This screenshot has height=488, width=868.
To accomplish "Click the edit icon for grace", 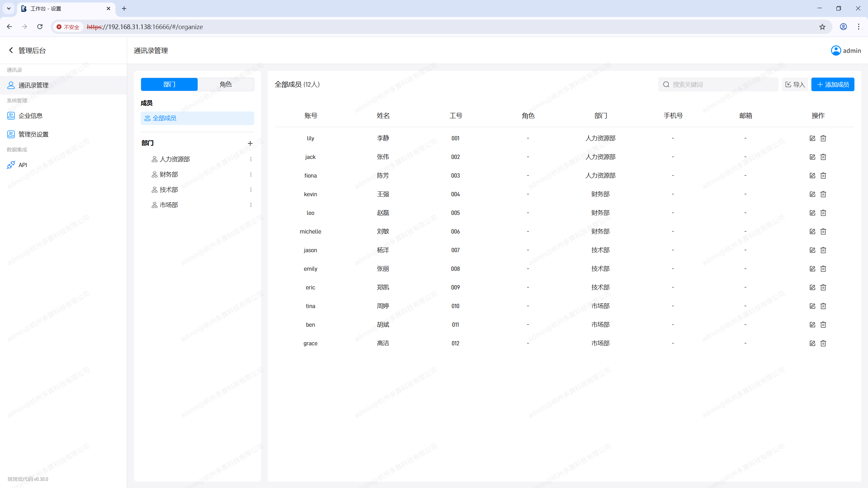I will [x=812, y=343].
